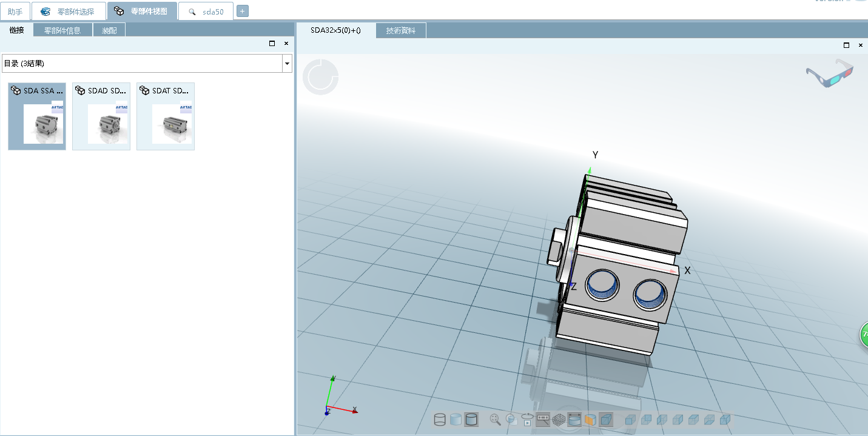Click the zoom-to-fit magnifier icon
The image size is (868, 436).
pyautogui.click(x=496, y=419)
